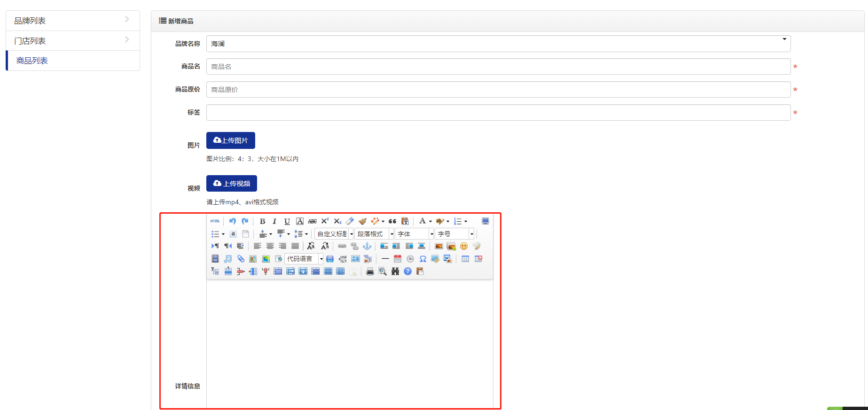This screenshot has width=868, height=410.
Task: Redo the last editor action
Action: (245, 221)
